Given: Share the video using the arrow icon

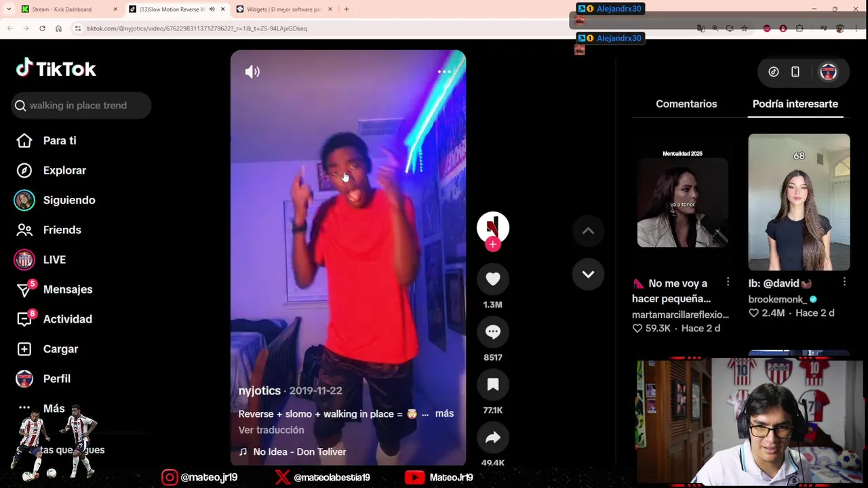Looking at the screenshot, I should pyautogui.click(x=493, y=438).
